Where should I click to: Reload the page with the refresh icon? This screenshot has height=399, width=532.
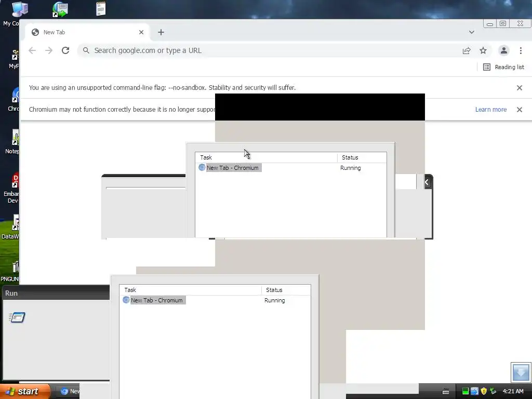[x=65, y=50]
